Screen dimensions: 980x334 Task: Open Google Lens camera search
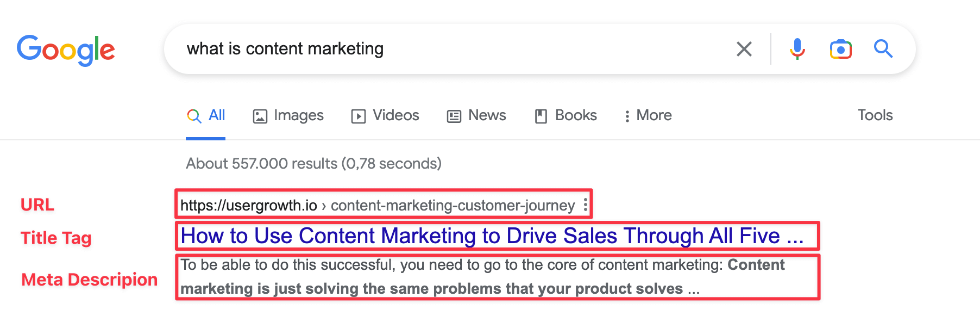point(840,49)
